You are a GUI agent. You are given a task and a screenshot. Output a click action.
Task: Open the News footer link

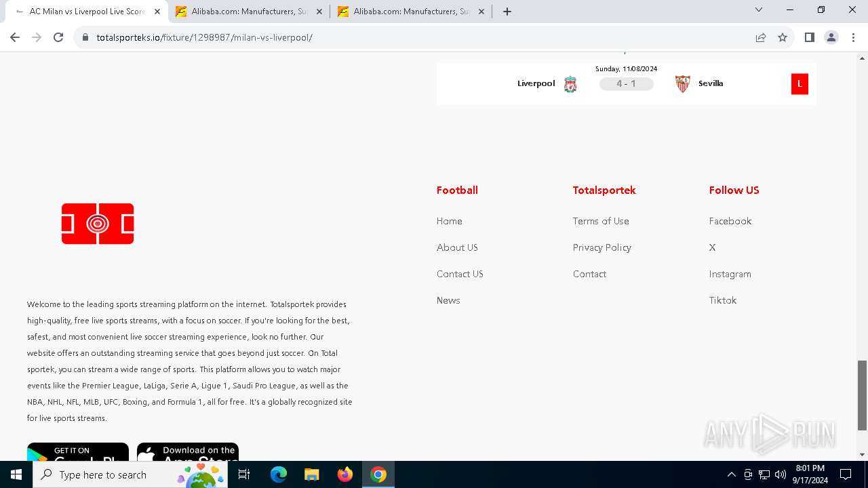tap(448, 300)
